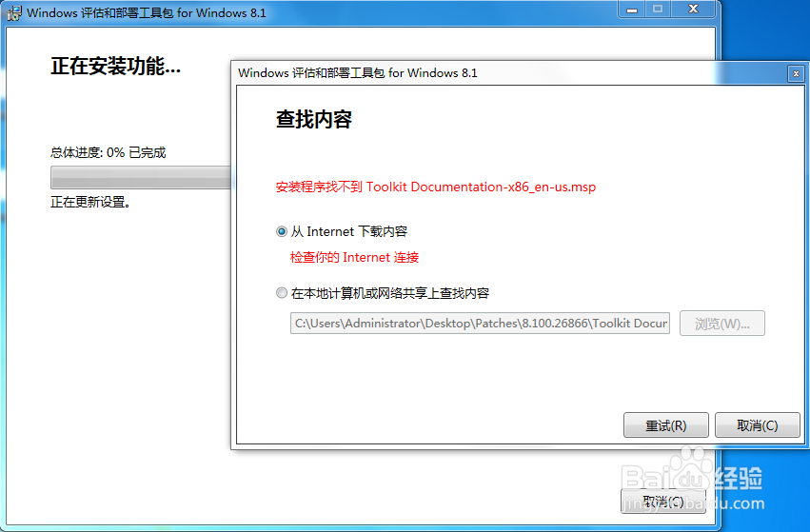Image resolution: width=810 pixels, height=532 pixels.
Task: Click the dialog title bar text
Action: (358, 73)
